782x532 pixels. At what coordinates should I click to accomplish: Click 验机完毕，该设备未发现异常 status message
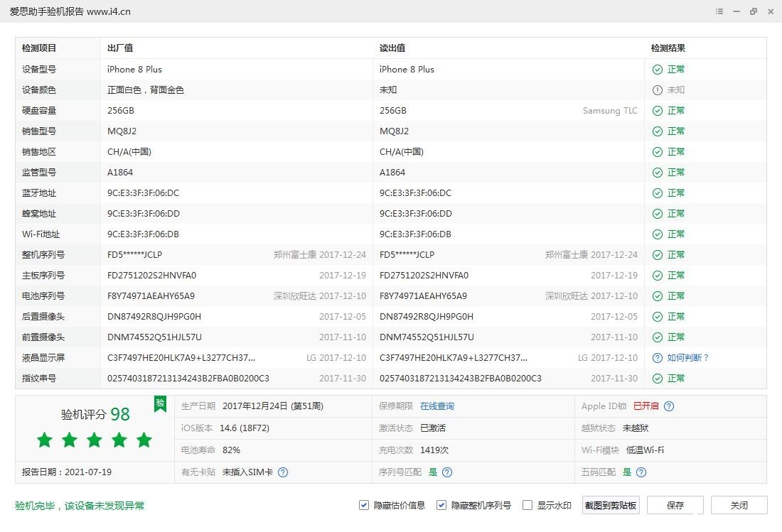[x=80, y=506]
